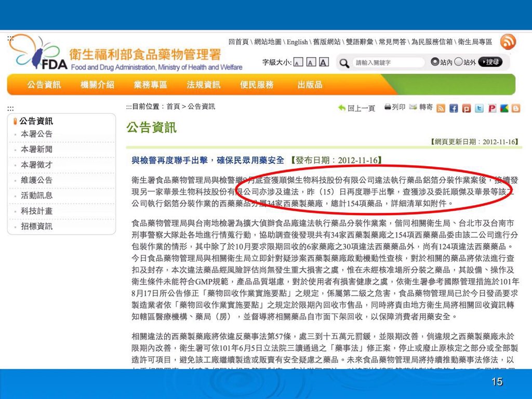This screenshot has width=532, height=399.
Task: Open the 法規資訊 navigation menu
Action: 204,85
